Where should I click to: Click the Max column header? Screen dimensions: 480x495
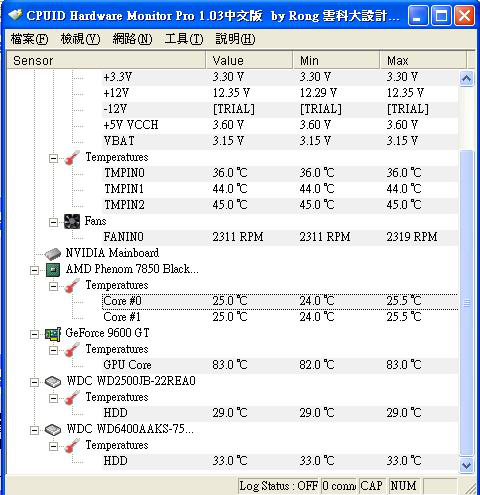[x=423, y=60]
